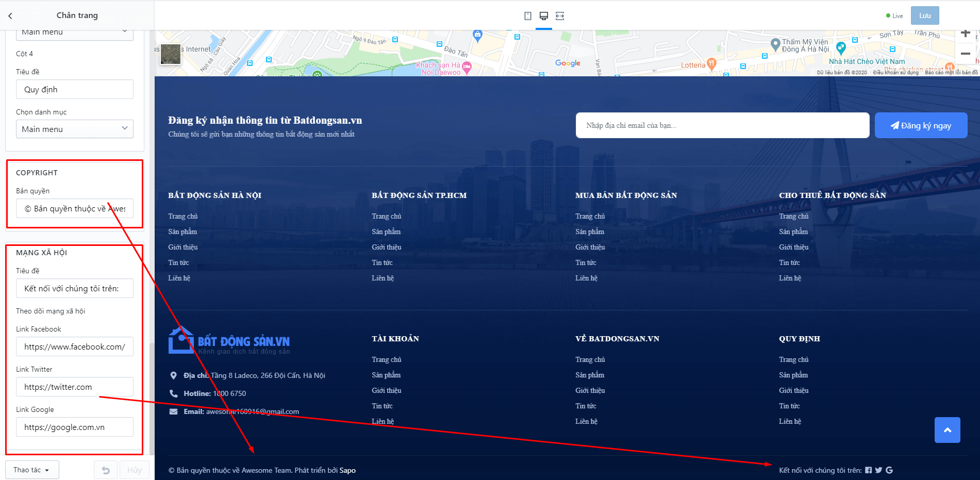This screenshot has height=480, width=980.
Task: Open Trang chủ under Cho thuê bất động sản
Action: point(794,216)
